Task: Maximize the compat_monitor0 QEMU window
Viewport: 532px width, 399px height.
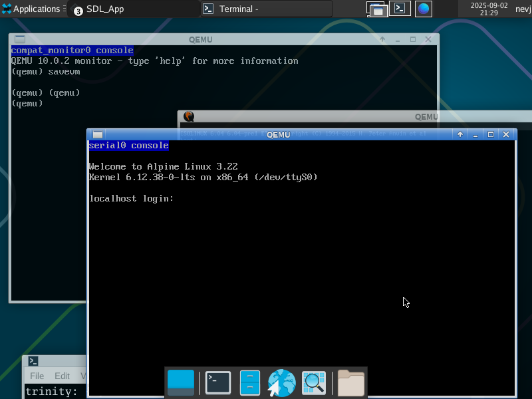Action: (413, 39)
